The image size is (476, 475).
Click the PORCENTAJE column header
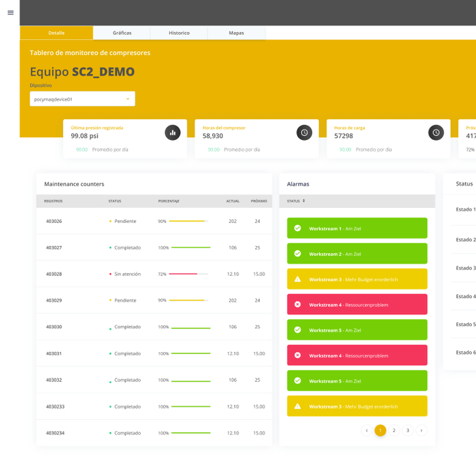click(x=169, y=201)
